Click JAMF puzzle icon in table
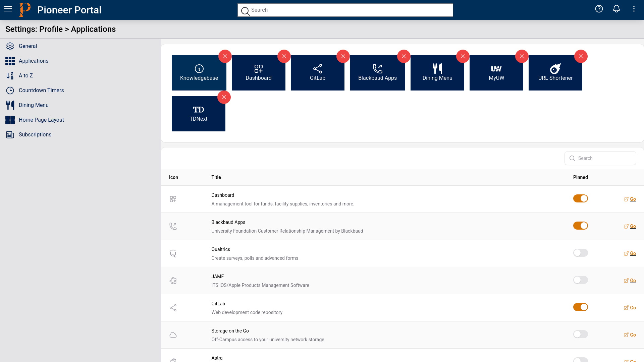This screenshot has width=644, height=362. (x=173, y=281)
